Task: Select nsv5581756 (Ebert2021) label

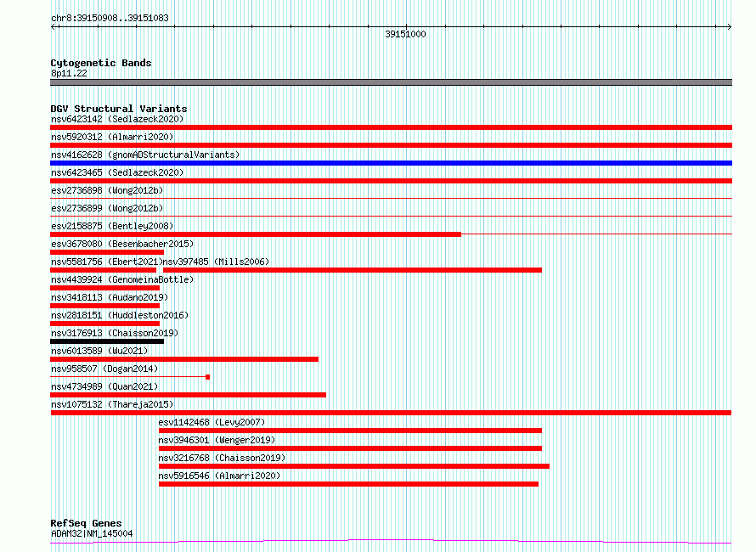Action: (x=107, y=262)
